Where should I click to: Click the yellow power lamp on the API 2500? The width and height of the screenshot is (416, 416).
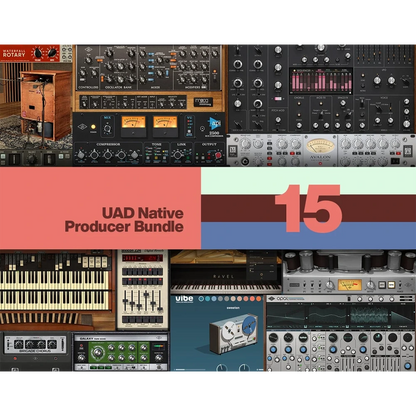point(93,127)
